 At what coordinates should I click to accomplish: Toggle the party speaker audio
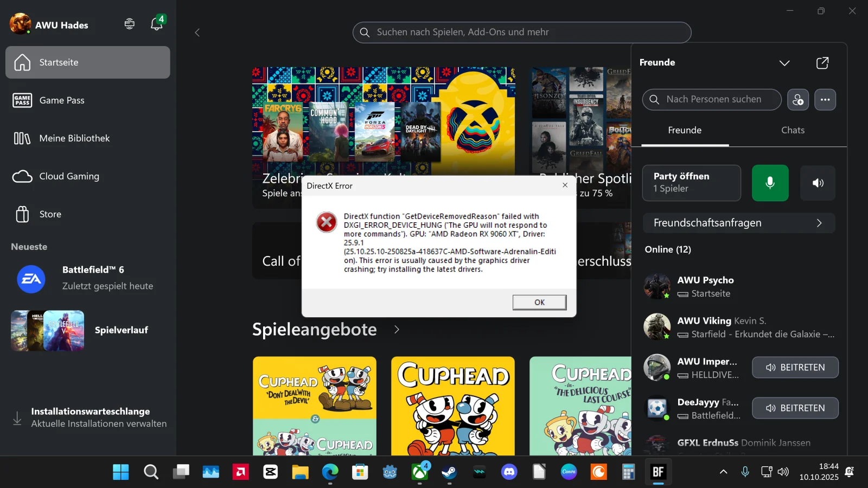pyautogui.click(x=818, y=183)
